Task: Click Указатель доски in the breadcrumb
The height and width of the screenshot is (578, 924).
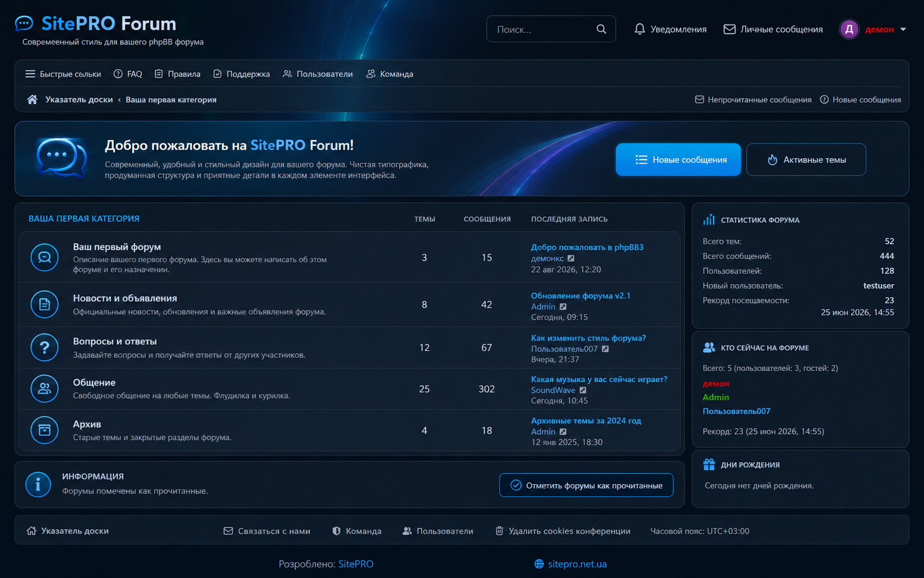Action: pos(79,100)
